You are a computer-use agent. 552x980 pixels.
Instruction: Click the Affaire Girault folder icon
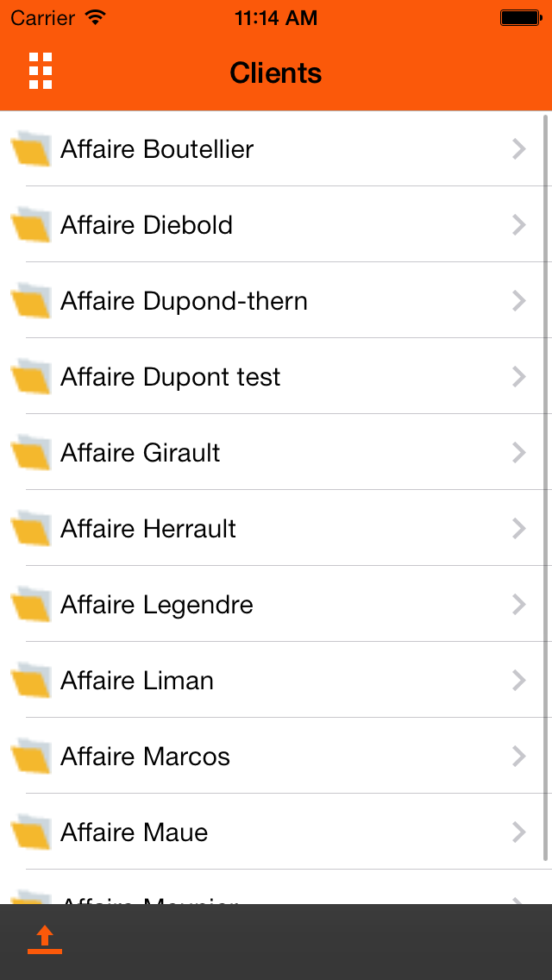[31, 453]
